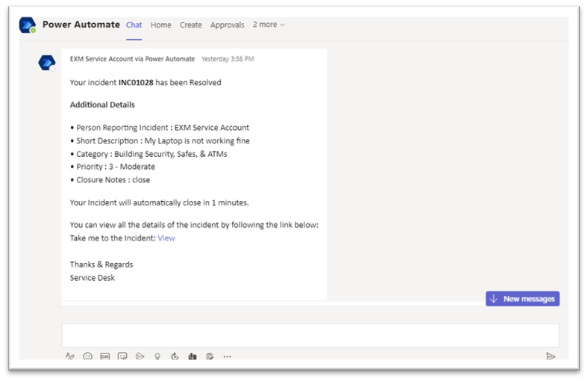
Task: Click the 'Thanks & Regards' text
Action: [101, 264]
